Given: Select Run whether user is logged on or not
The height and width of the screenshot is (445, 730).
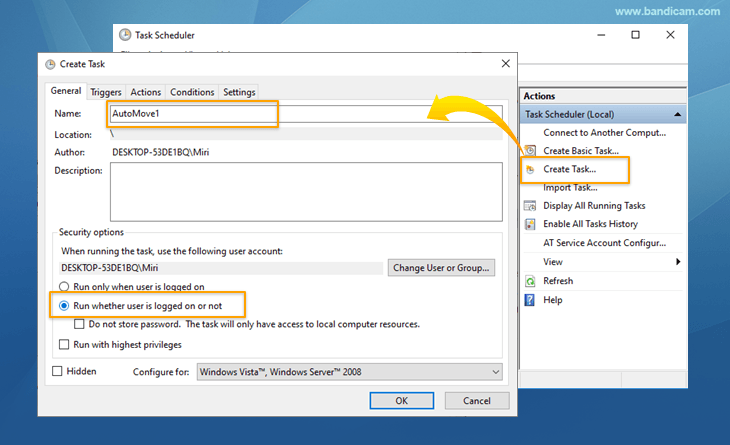Looking at the screenshot, I should (64, 306).
